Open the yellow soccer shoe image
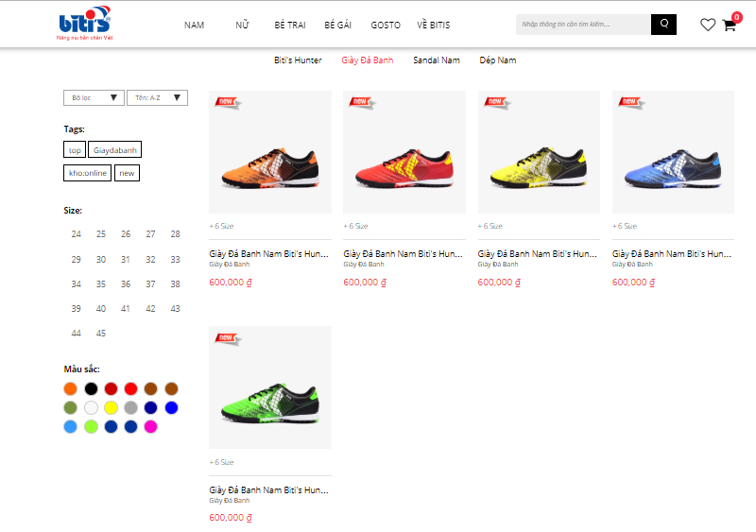 (x=539, y=152)
